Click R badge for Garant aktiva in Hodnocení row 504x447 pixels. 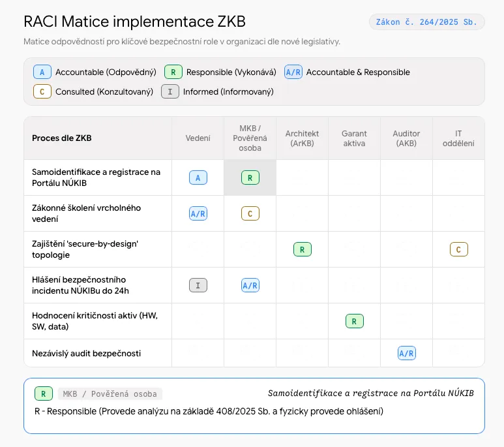tap(354, 321)
